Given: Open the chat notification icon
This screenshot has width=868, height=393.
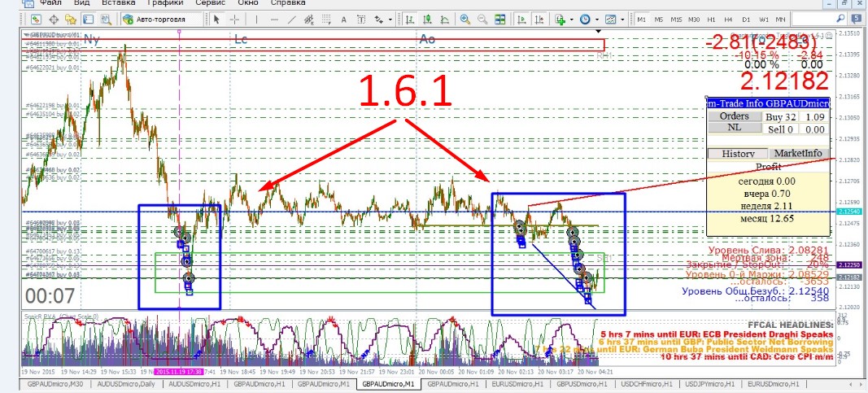Looking at the screenshot, I should (x=856, y=19).
